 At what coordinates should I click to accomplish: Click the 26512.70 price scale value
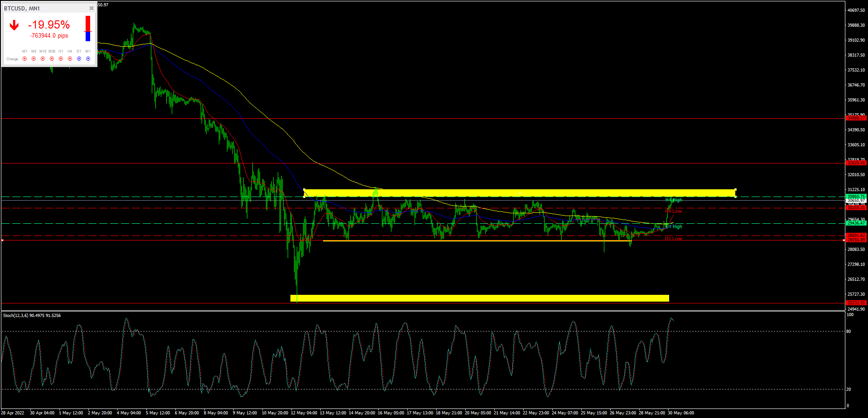[x=856, y=279]
